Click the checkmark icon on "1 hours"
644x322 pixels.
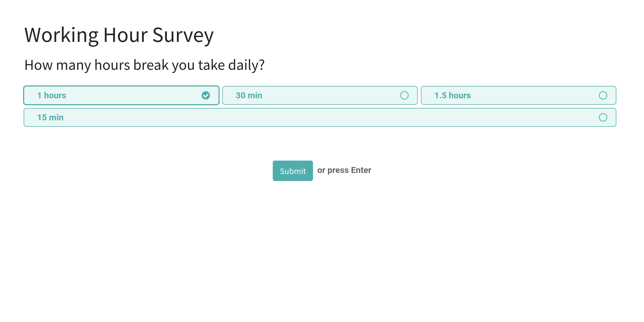click(206, 95)
